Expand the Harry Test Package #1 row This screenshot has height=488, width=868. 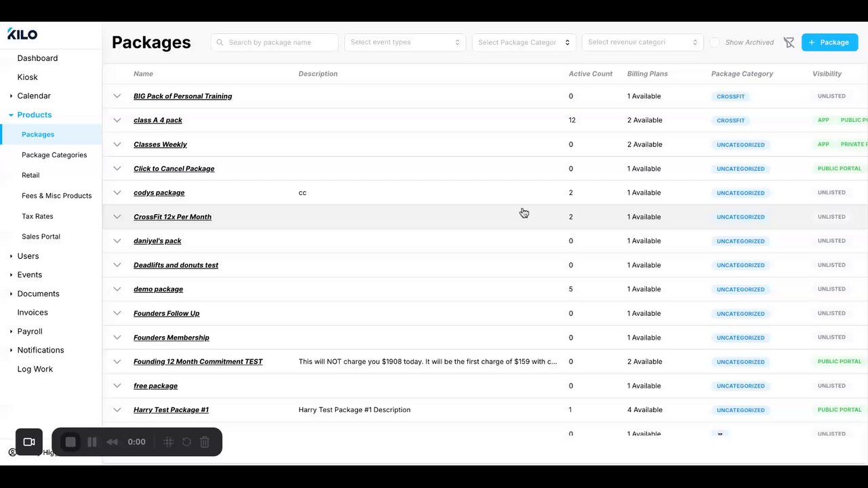point(117,410)
